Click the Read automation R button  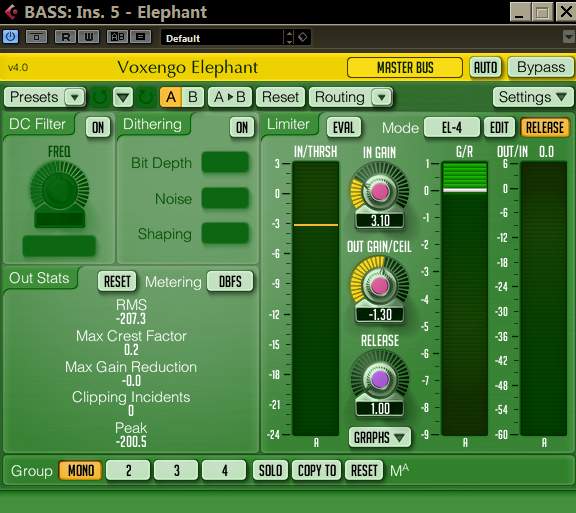tap(65, 37)
